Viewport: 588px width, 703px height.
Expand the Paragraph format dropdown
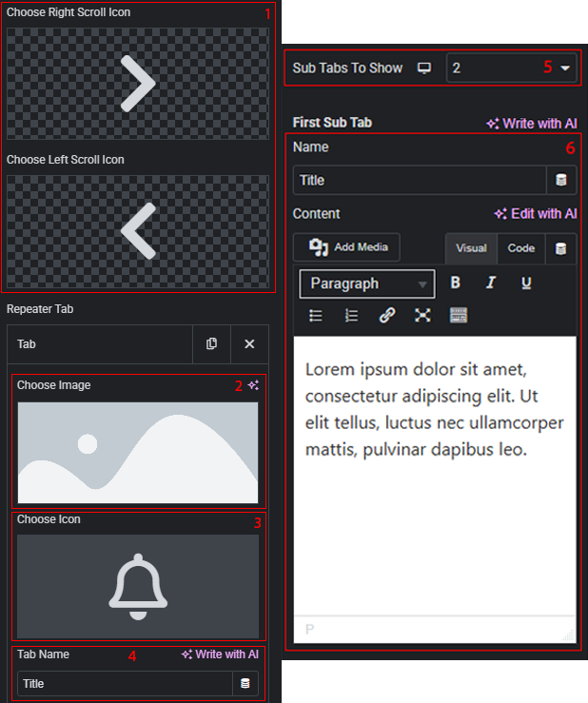pos(367,283)
